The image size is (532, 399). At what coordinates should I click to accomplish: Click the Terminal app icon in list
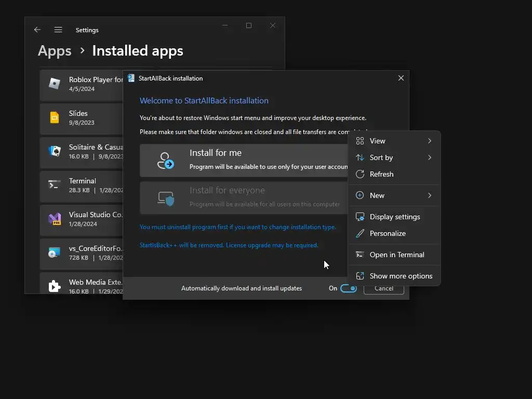point(55,185)
